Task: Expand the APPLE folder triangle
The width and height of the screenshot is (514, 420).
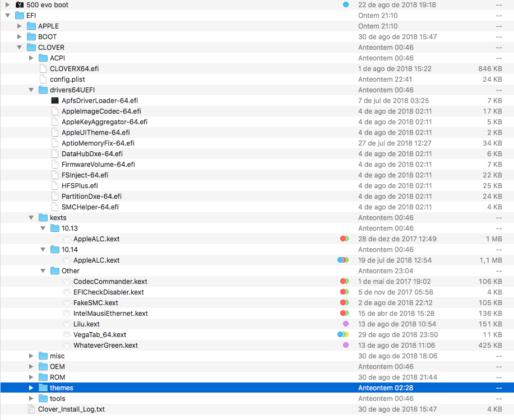Action: [x=20, y=26]
